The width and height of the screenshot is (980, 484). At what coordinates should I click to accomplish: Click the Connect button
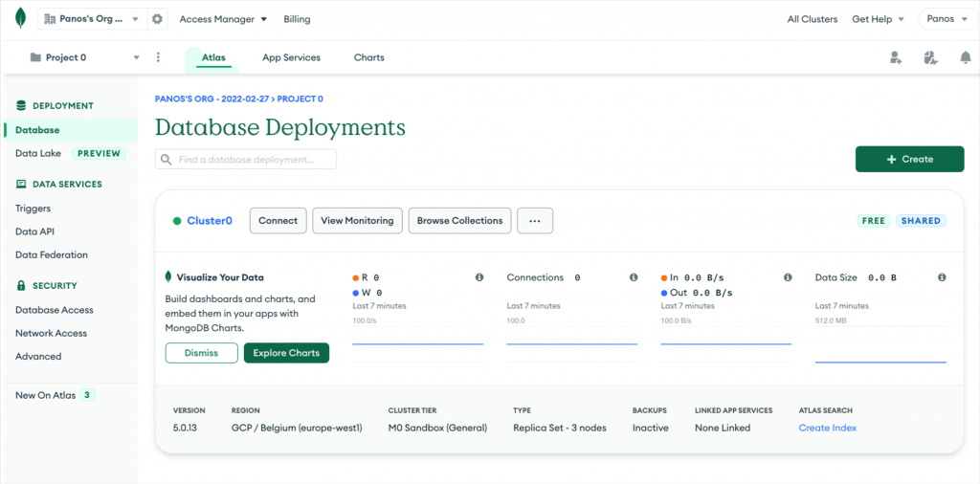[x=278, y=220]
